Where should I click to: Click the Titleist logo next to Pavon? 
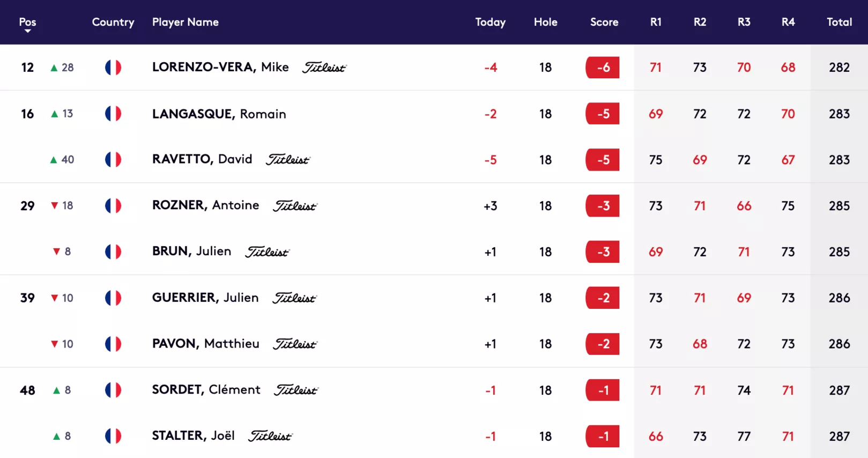(x=295, y=344)
